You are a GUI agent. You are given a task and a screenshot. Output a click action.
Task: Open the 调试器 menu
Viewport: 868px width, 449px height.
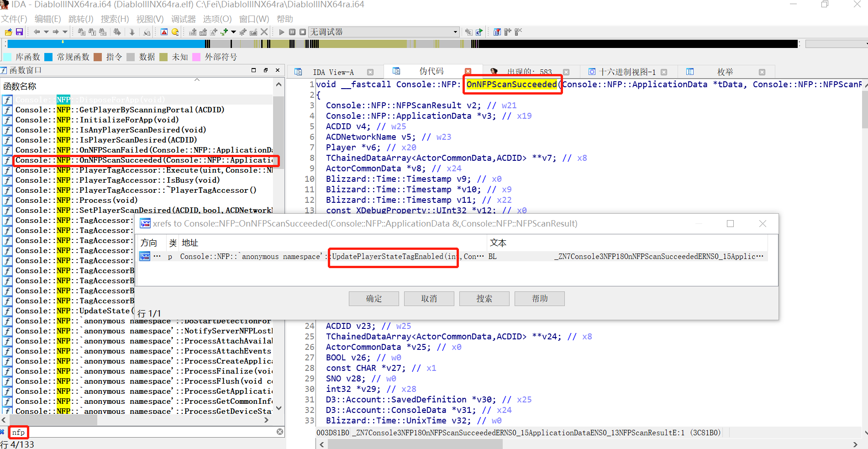184,19
